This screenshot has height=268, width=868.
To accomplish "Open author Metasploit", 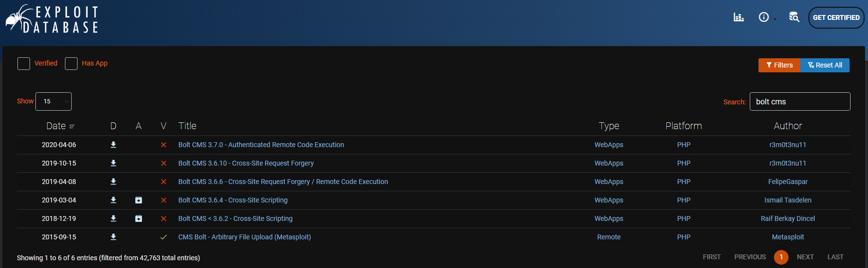I will tap(788, 237).
